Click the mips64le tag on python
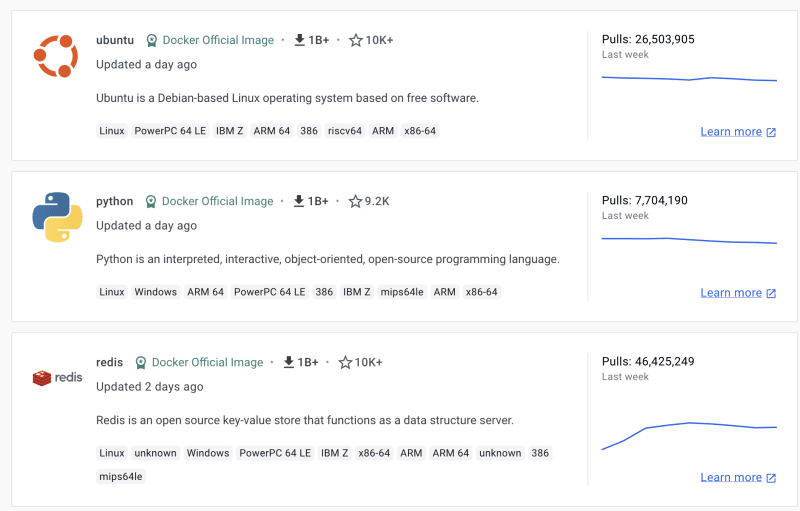This screenshot has width=800, height=511. [x=402, y=292]
